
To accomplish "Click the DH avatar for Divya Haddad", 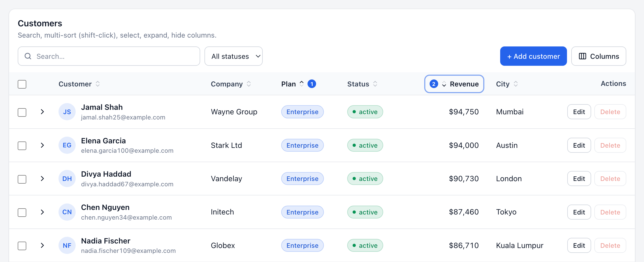I will [x=67, y=179].
